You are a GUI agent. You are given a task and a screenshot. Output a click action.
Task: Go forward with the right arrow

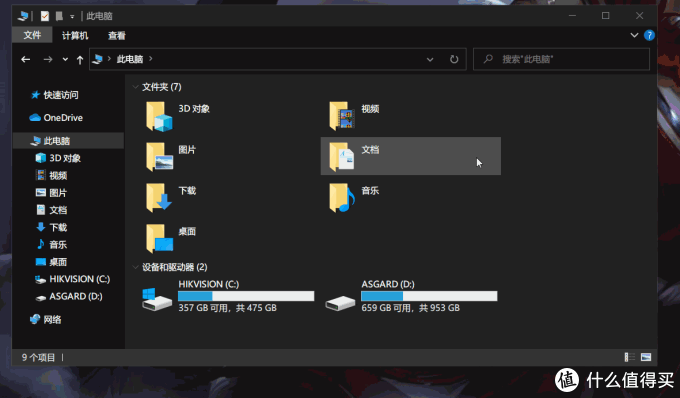(48, 59)
